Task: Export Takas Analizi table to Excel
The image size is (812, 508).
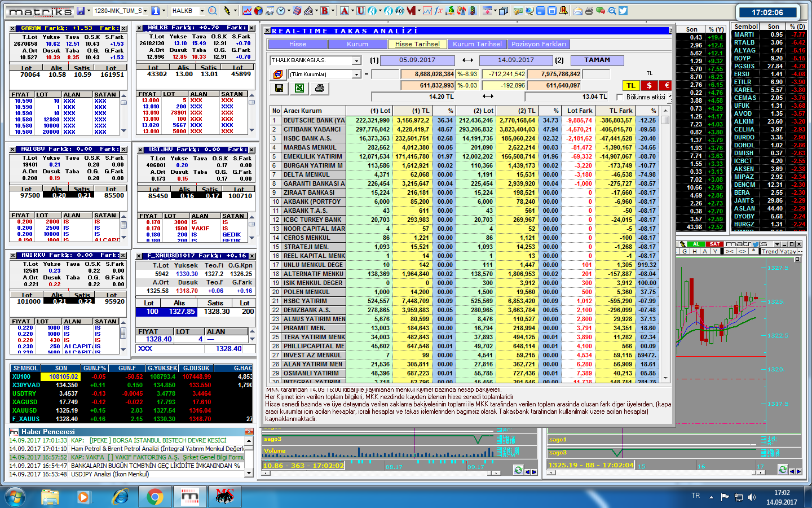Action: tap(299, 87)
